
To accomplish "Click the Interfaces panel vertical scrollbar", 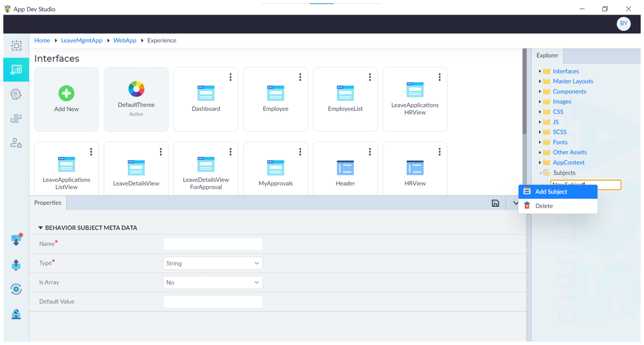I will click(x=525, y=92).
